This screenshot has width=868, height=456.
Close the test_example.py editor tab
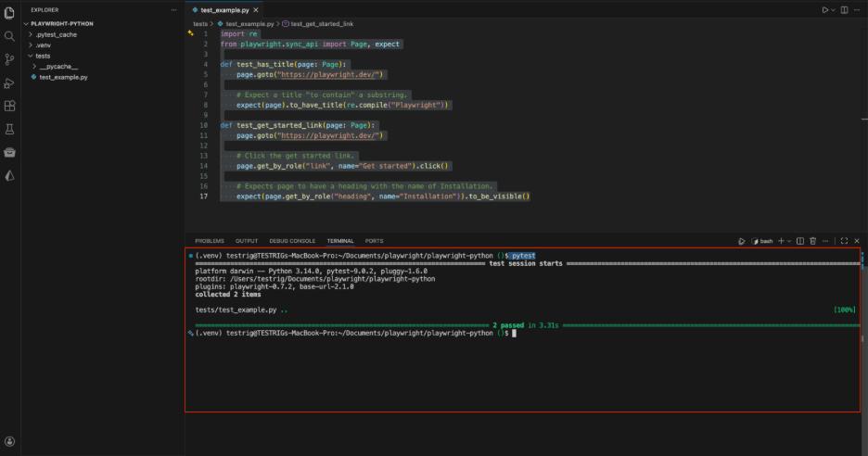coord(256,9)
